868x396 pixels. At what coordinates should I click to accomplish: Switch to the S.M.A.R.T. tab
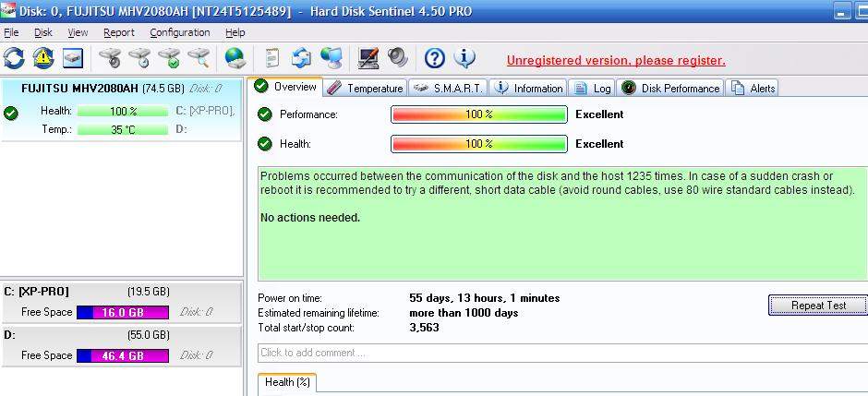click(x=449, y=89)
